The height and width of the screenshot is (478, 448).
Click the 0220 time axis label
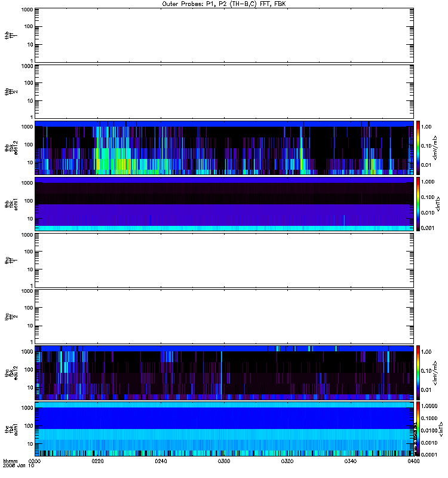coord(98,461)
